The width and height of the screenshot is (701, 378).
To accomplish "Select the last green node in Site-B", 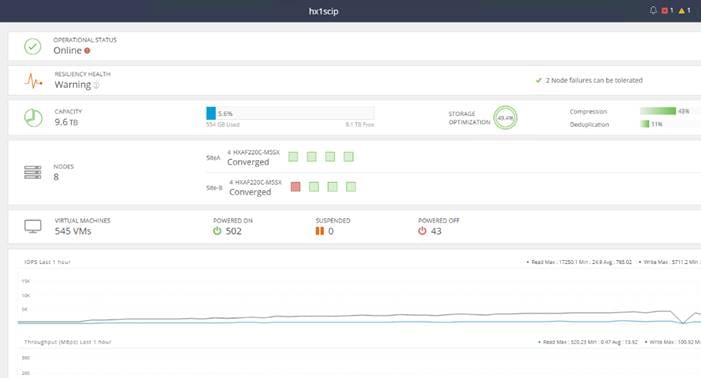I will (351, 187).
